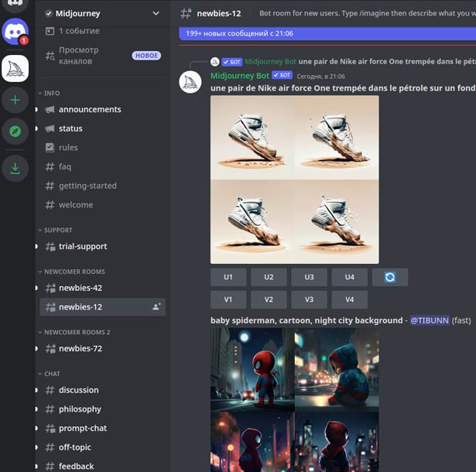Expand the Midjourney server dropdown chevron
Screen dimensions: 476x472
pos(156,13)
